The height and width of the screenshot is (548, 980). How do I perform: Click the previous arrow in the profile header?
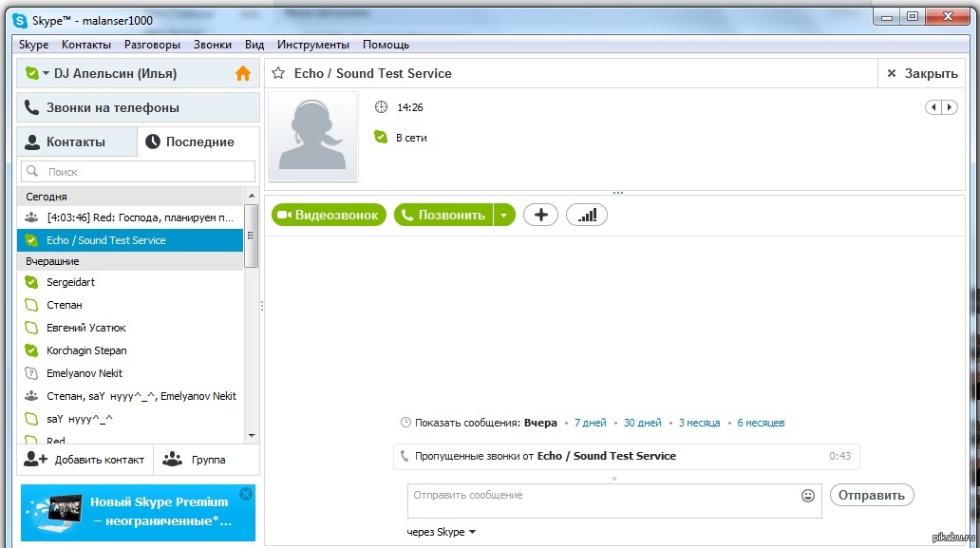pyautogui.click(x=933, y=107)
